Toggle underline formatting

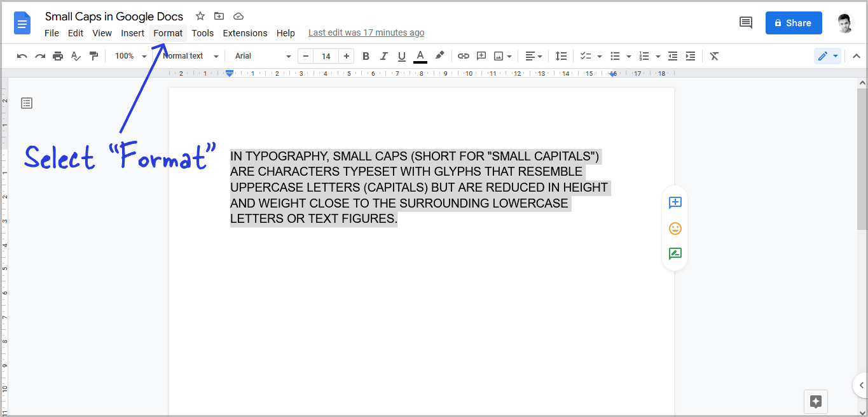(401, 56)
